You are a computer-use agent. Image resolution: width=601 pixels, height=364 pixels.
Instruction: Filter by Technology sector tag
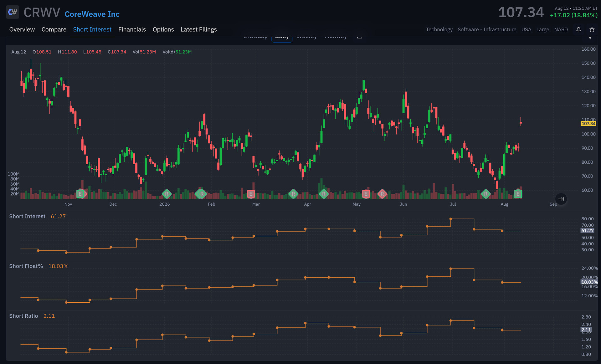[x=439, y=29]
